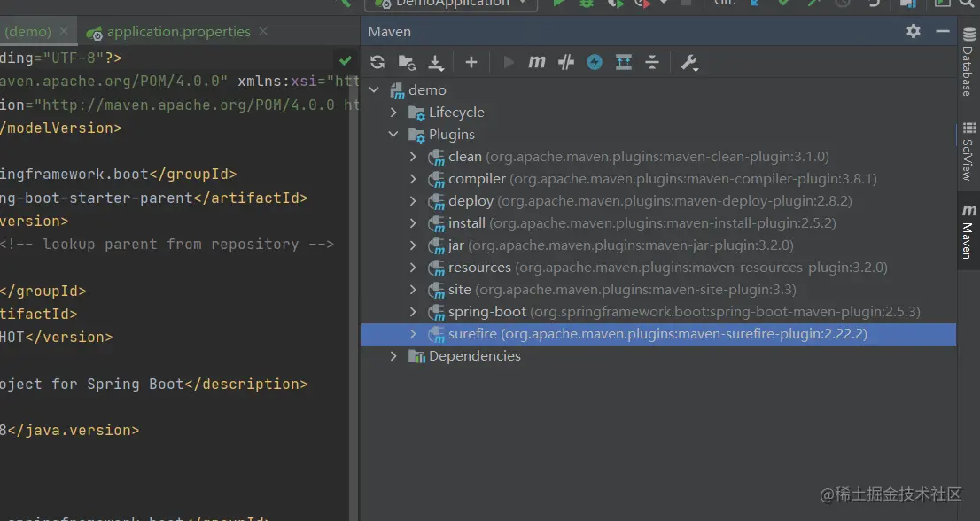Debug DemoApplication with the bug button
The width and height of the screenshot is (980, 521).
(x=586, y=4)
